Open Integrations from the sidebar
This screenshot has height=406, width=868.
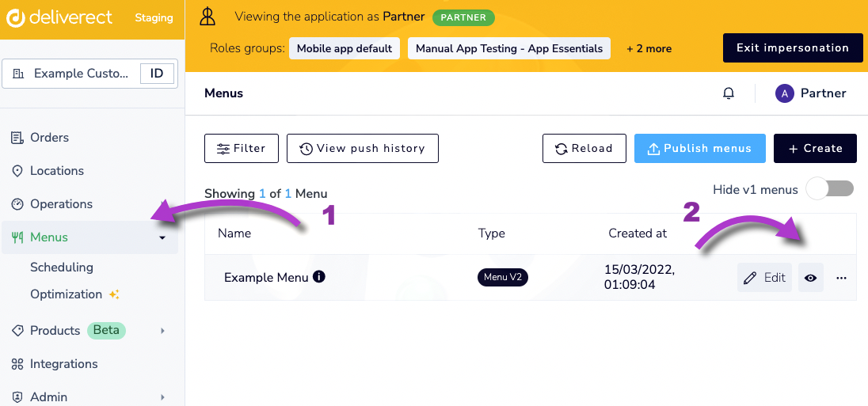pos(63,364)
